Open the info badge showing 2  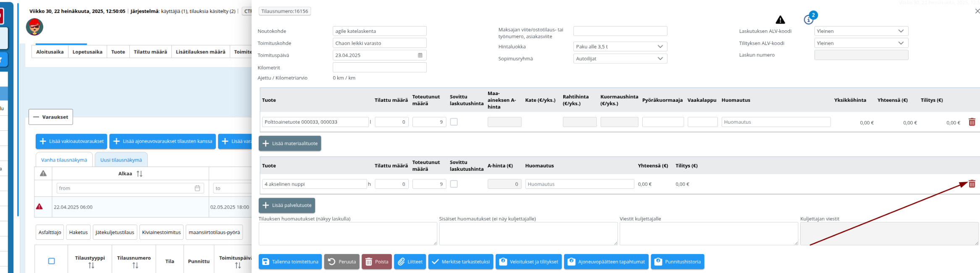[809, 19]
